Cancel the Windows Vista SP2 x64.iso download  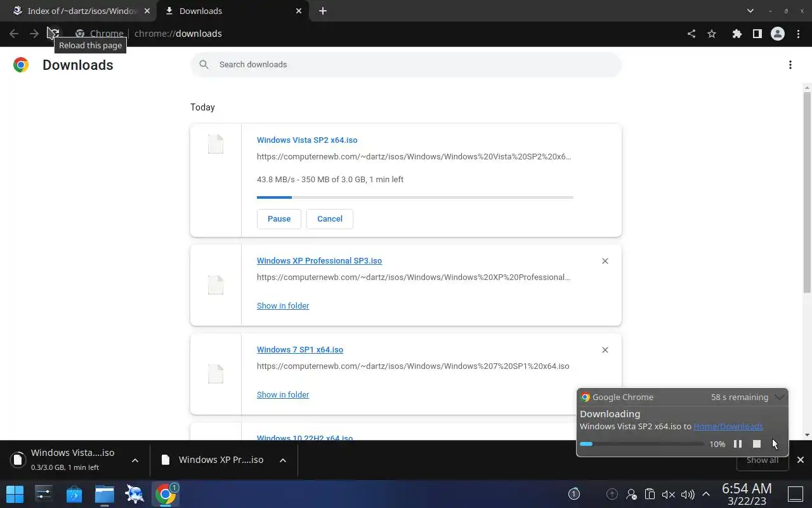(x=330, y=218)
